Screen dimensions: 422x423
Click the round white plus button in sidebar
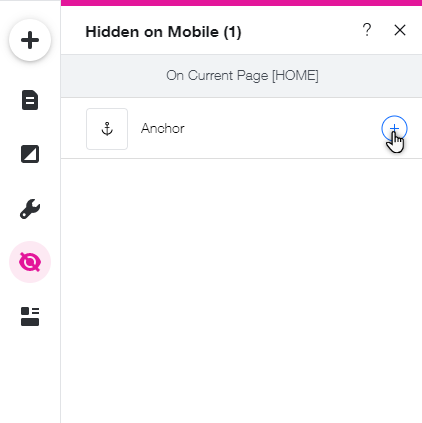click(30, 40)
